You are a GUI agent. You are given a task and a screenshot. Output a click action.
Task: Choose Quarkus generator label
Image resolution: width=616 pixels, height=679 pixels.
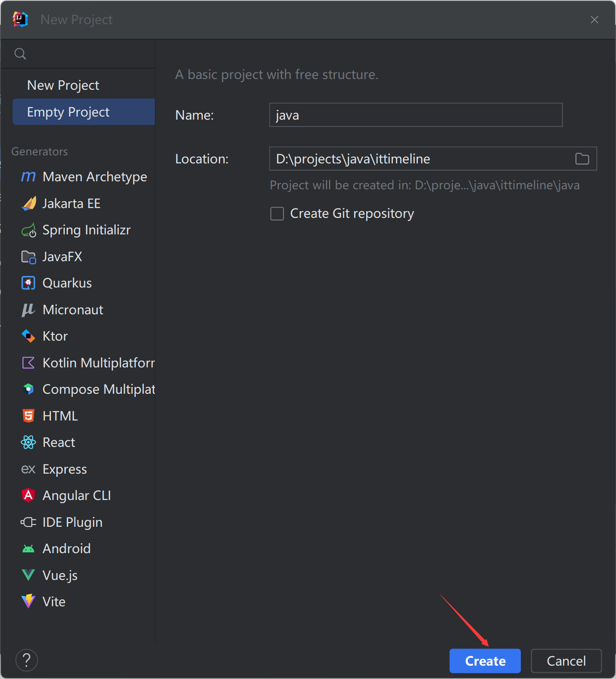[67, 283]
